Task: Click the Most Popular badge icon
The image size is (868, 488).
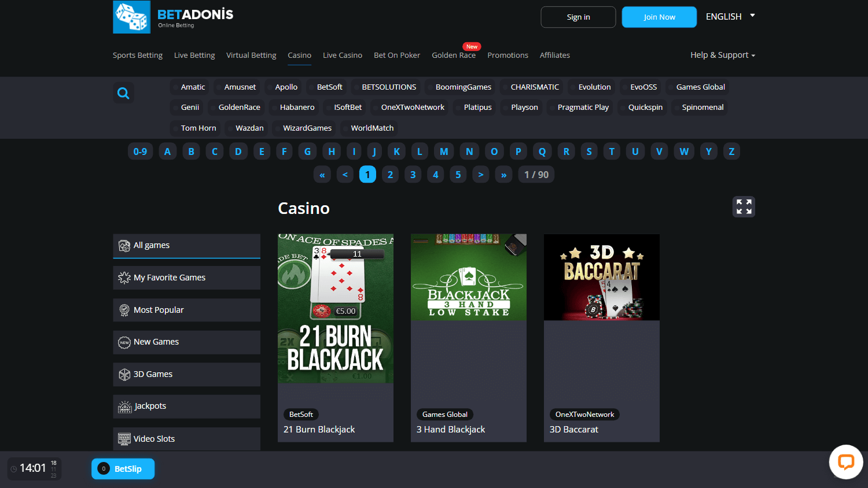Action: point(124,310)
